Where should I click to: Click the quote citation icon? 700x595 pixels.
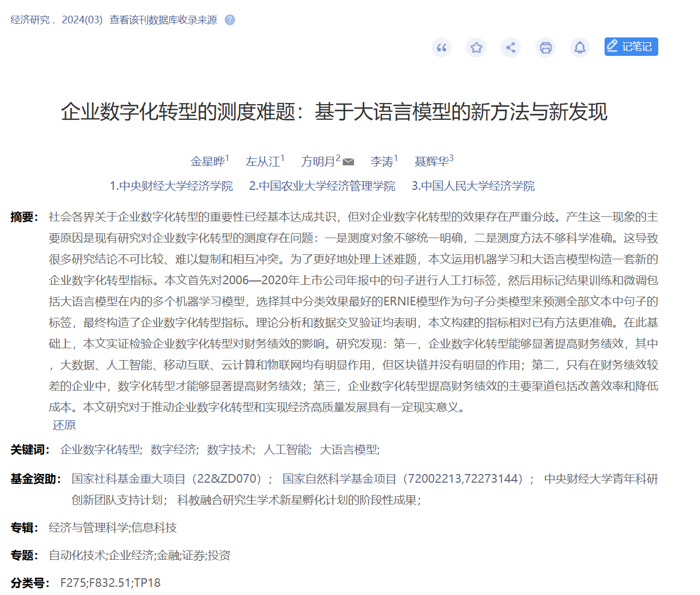(441, 48)
